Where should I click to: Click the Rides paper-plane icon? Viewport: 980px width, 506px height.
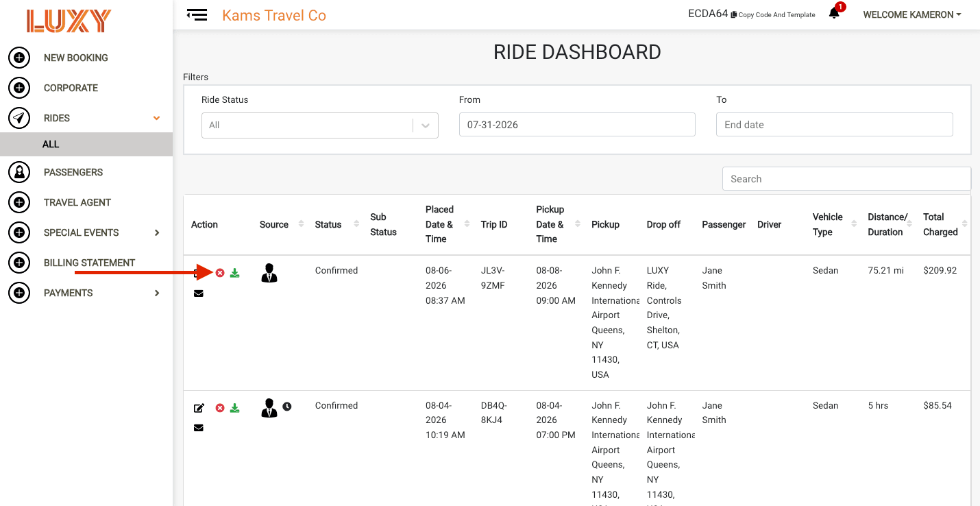[19, 118]
